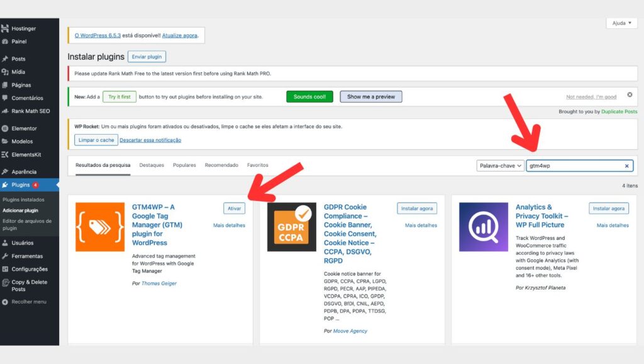Click the ElementsKit icon
This screenshot has width=644, height=364.
[6, 154]
